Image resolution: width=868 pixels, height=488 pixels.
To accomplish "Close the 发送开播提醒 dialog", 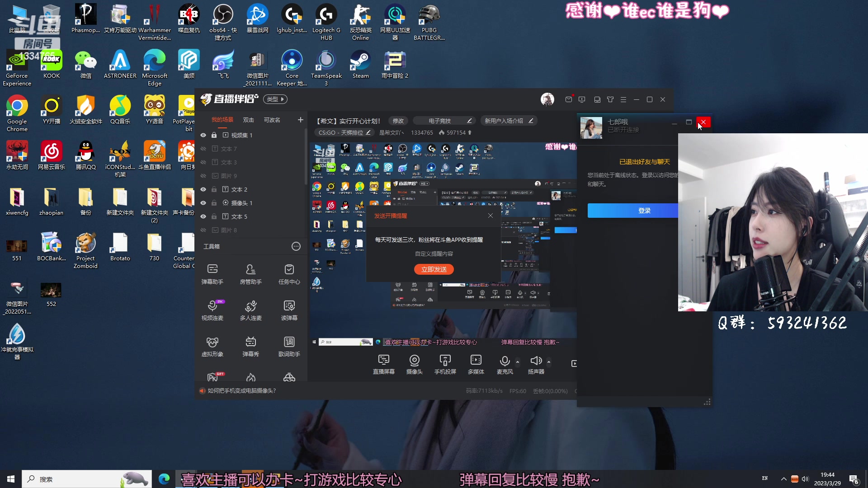I will (x=491, y=216).
